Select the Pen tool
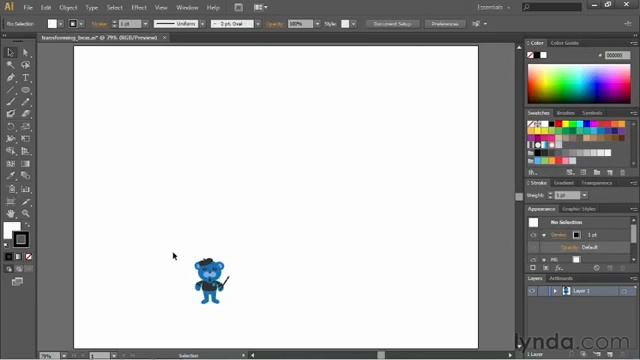The image size is (640, 360). (11, 78)
